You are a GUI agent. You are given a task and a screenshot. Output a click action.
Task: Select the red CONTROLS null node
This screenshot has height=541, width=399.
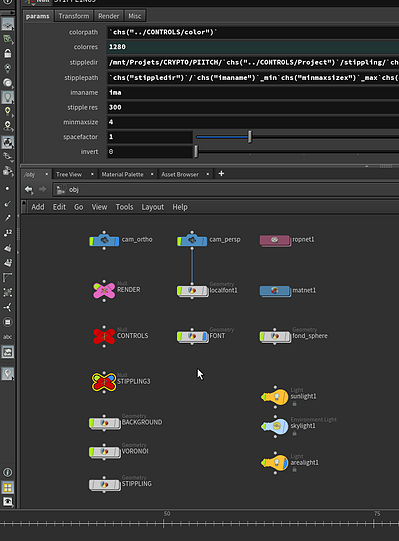(104, 335)
